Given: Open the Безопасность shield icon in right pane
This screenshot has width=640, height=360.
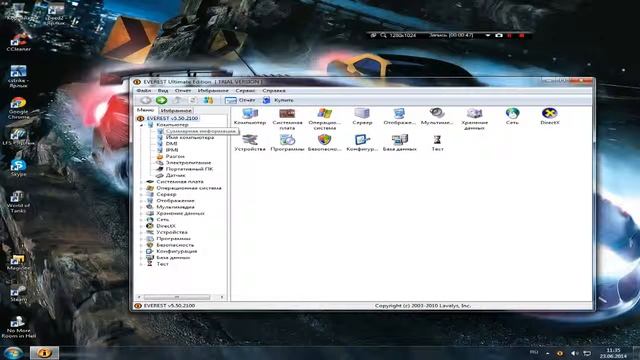Looking at the screenshot, I should [x=324, y=143].
